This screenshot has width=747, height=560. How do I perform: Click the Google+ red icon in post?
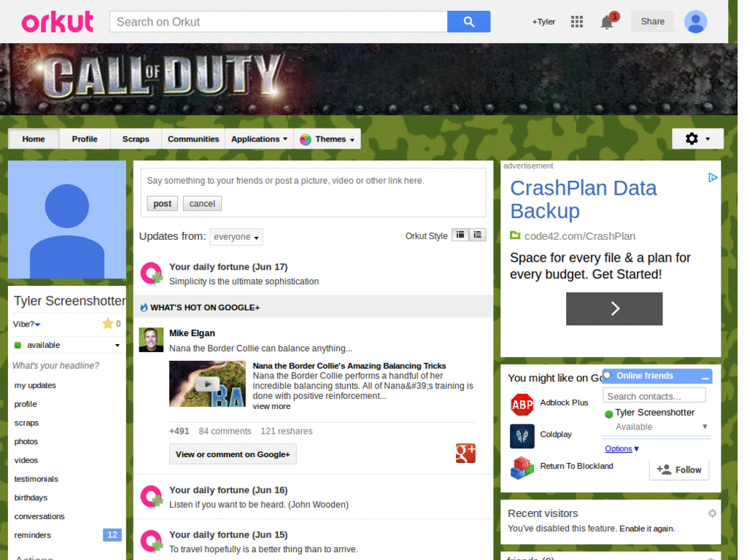pyautogui.click(x=465, y=454)
